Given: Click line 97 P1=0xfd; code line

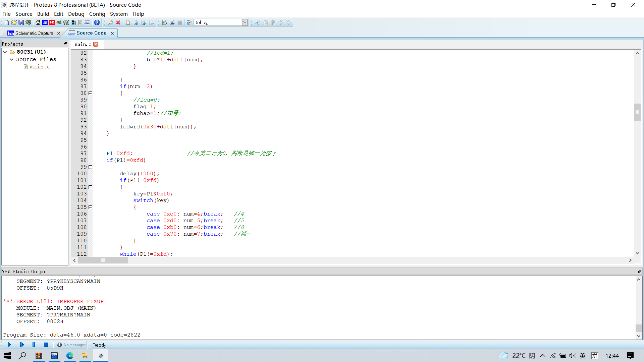Looking at the screenshot, I should (119, 154).
